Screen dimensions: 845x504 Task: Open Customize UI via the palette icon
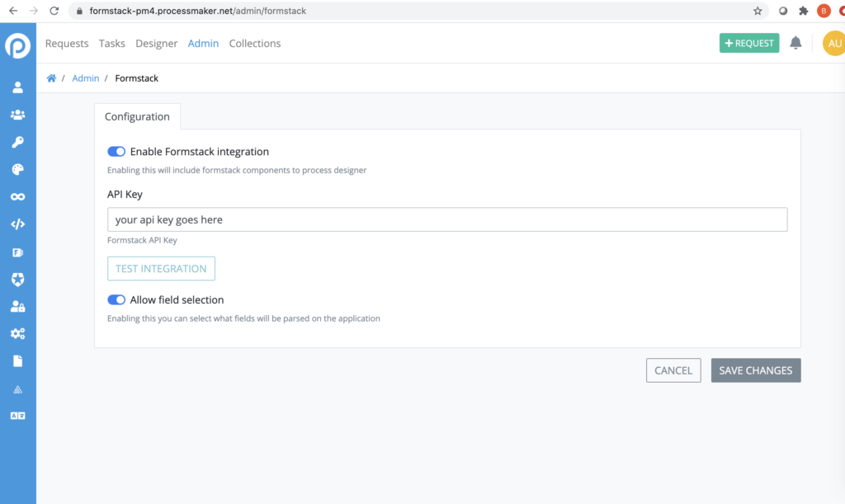[x=18, y=170]
